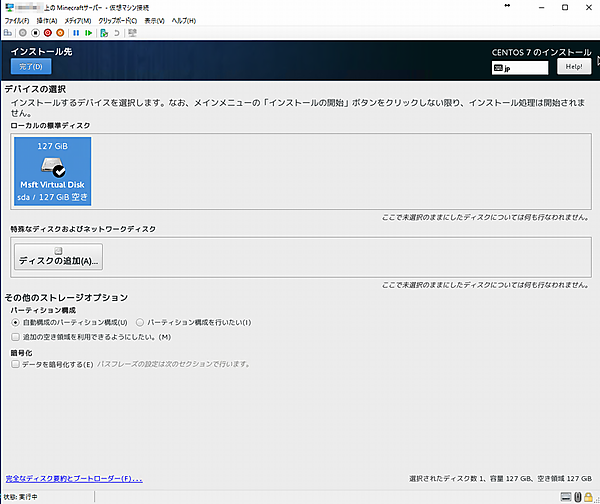Click the green Reset VM icon
The image size is (600, 504).
[x=89, y=32]
